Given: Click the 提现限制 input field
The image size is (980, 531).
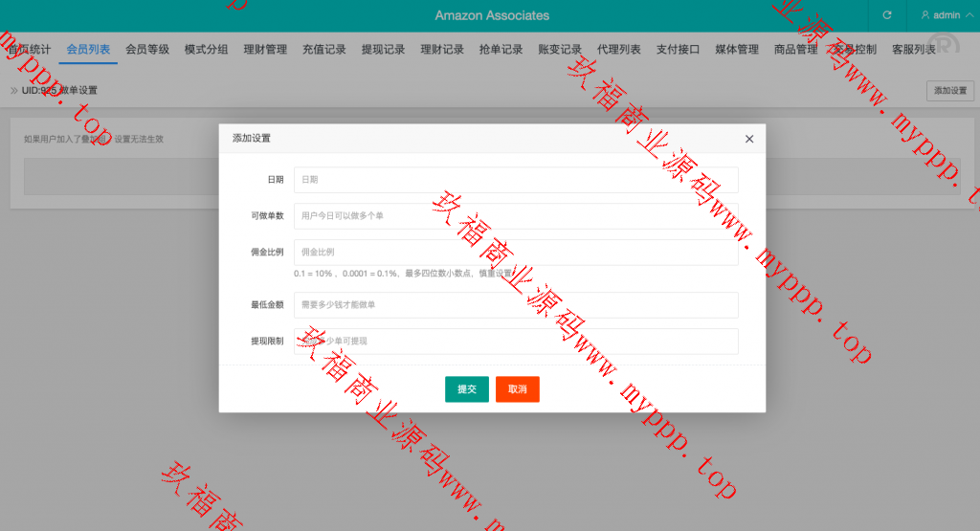Looking at the screenshot, I should [516, 342].
